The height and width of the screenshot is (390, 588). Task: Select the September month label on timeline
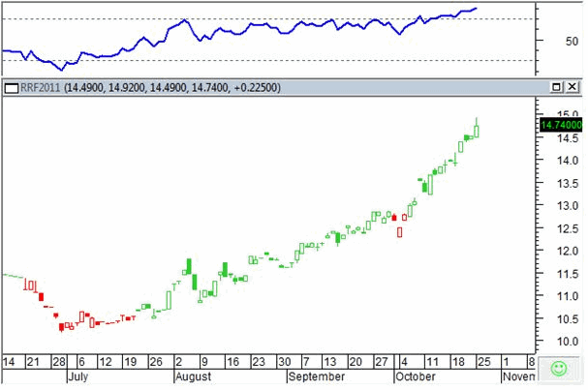317,376
